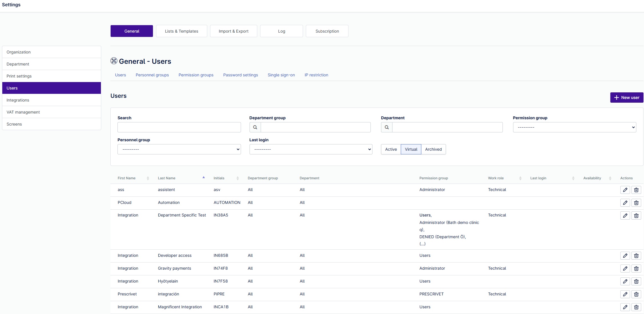Edit the Magnificent Integration user

click(625, 307)
